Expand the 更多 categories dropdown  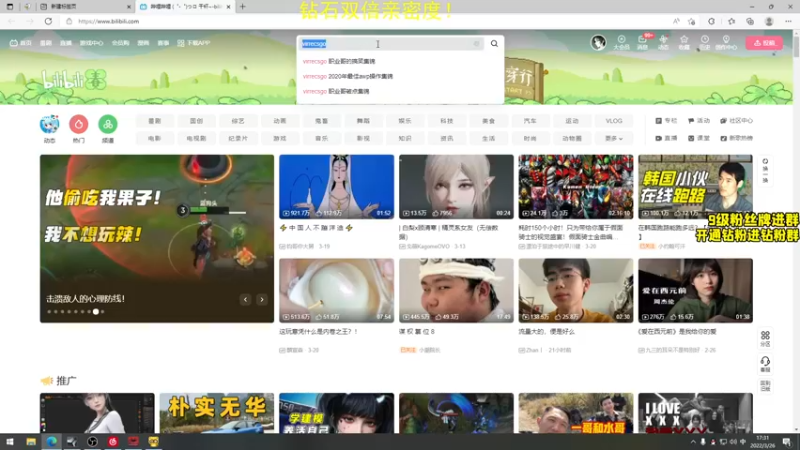click(613, 138)
